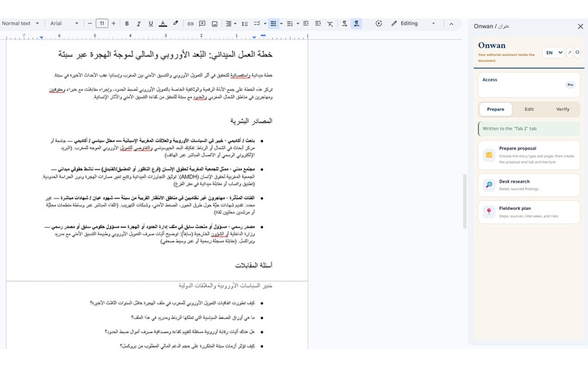The height and width of the screenshot is (368, 588).
Task: Switch to the Prepare tab
Action: (495, 110)
